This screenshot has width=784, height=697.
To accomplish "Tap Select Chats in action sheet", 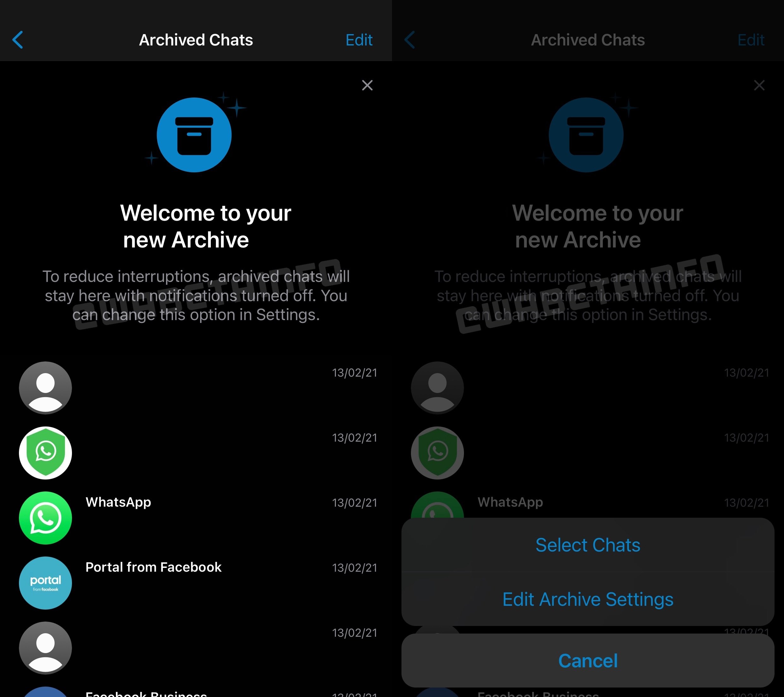I will point(587,545).
